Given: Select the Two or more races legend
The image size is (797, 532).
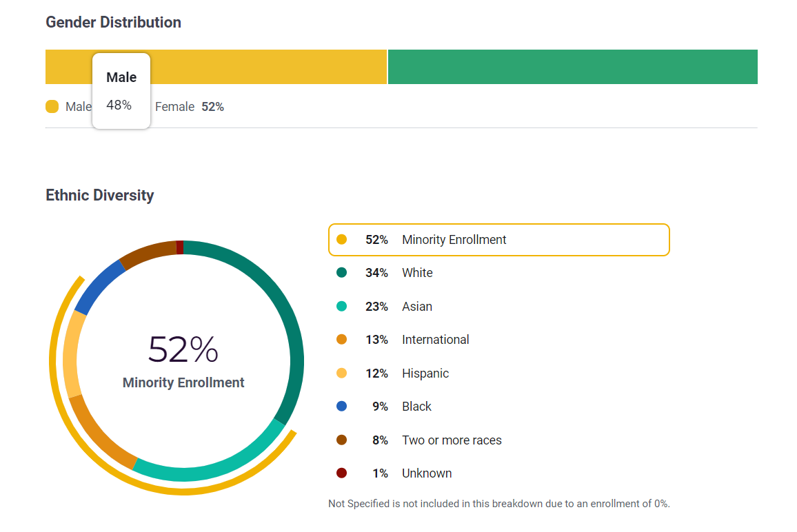Looking at the screenshot, I should pyautogui.click(x=452, y=440).
